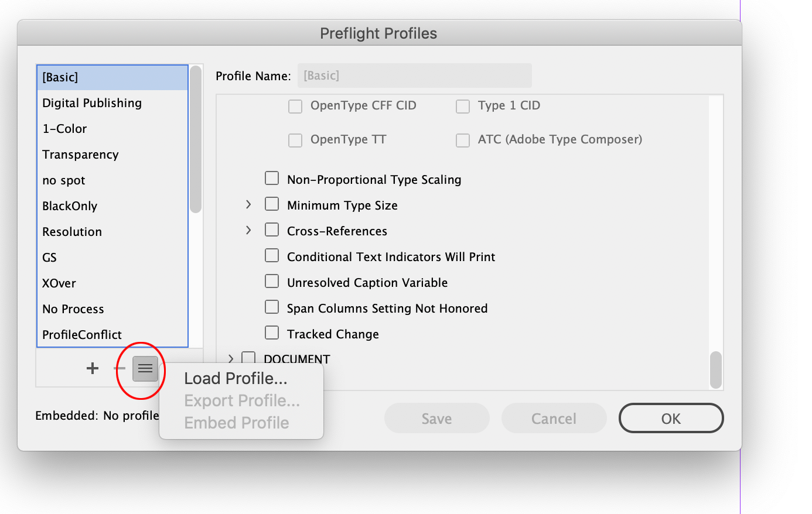Enable the Unresolved Caption Variable check
Viewport: 812px width, 514px height.
(x=272, y=281)
